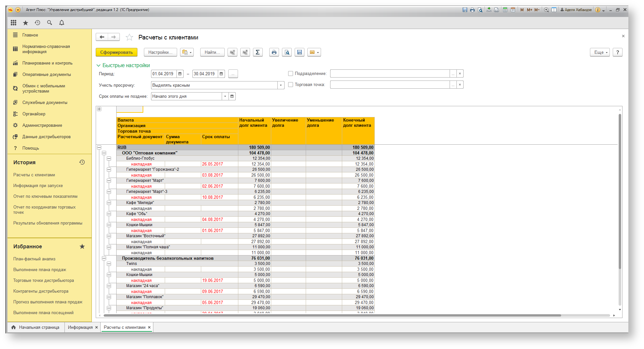Screen dimensions: 644x349
Task: Open history clock icon in top toolbar
Action: coord(37,22)
